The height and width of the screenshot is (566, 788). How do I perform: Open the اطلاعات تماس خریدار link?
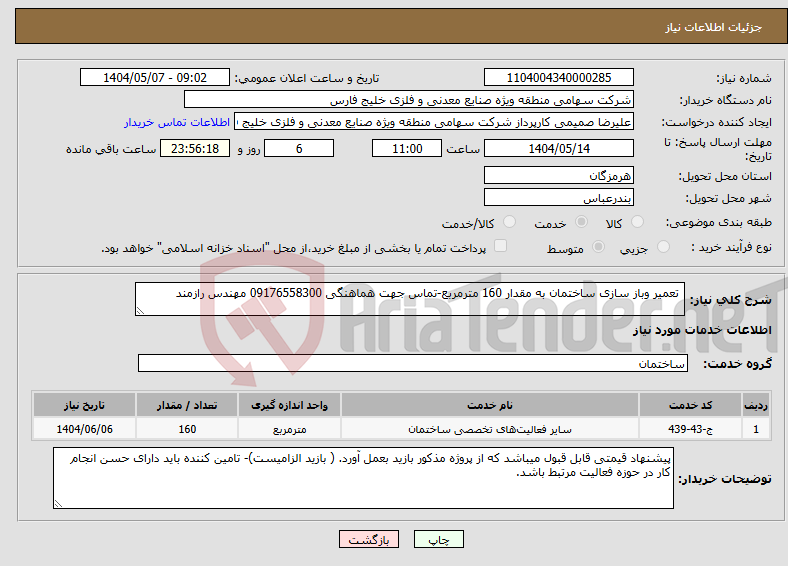pyautogui.click(x=177, y=122)
